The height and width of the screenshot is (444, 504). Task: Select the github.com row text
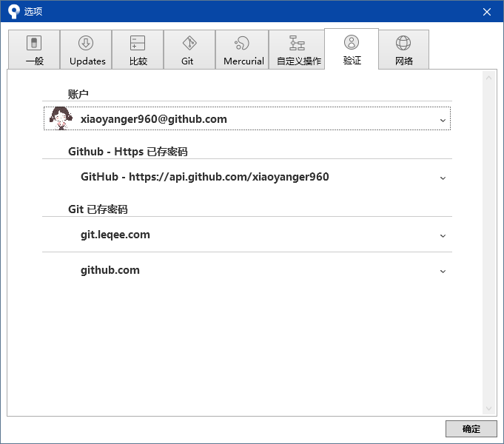click(x=110, y=270)
